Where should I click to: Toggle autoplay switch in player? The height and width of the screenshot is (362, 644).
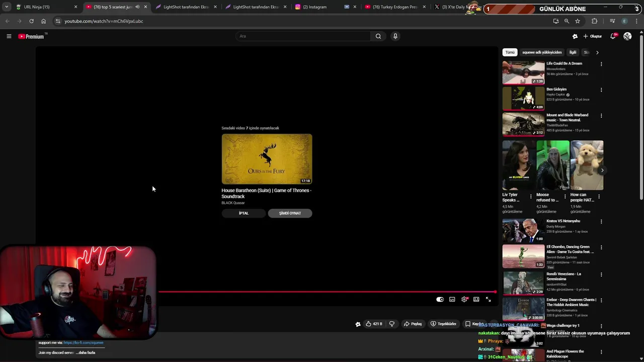[440, 299]
